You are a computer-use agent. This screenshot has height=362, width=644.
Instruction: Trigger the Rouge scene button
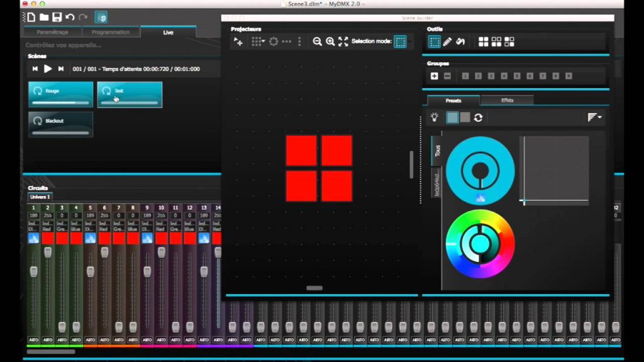point(60,94)
